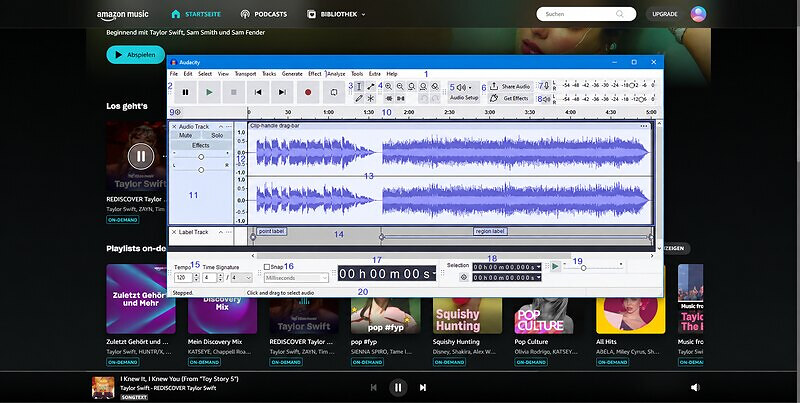The height and width of the screenshot is (403, 800).
Task: Open the snap unit Milliseconds dropdown
Action: click(296, 278)
